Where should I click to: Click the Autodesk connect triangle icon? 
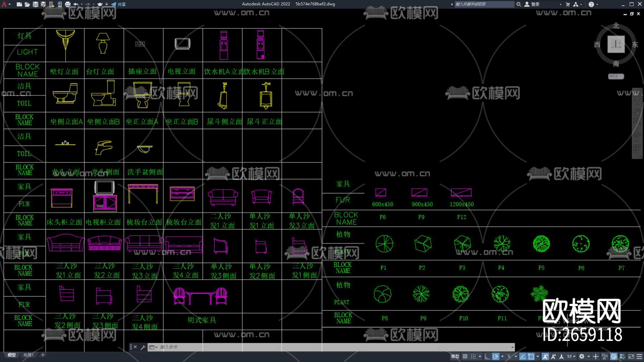pyautogui.click(x=576, y=4)
